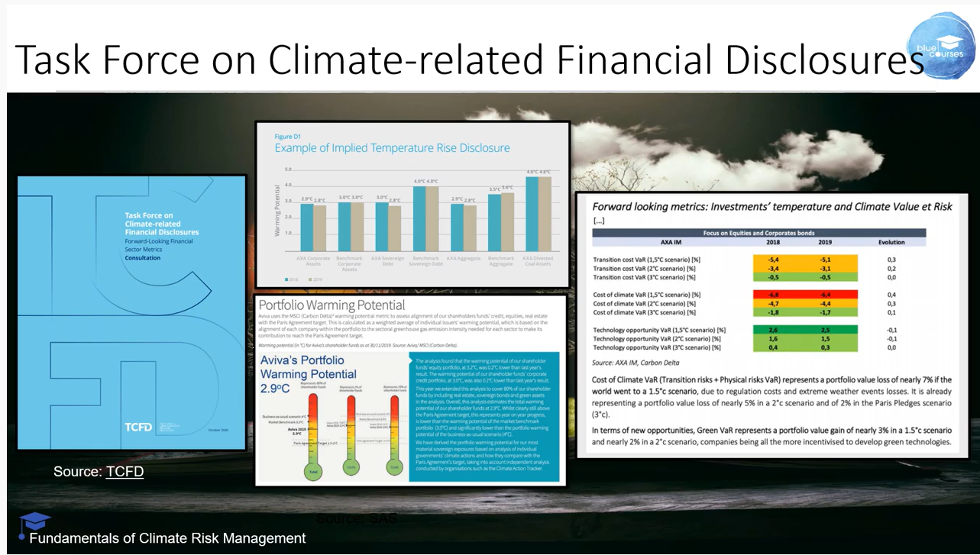This screenshot has width=980, height=555.
Task: Click 'Source: AXA IM, Carbon Delta' caption
Action: (x=636, y=363)
